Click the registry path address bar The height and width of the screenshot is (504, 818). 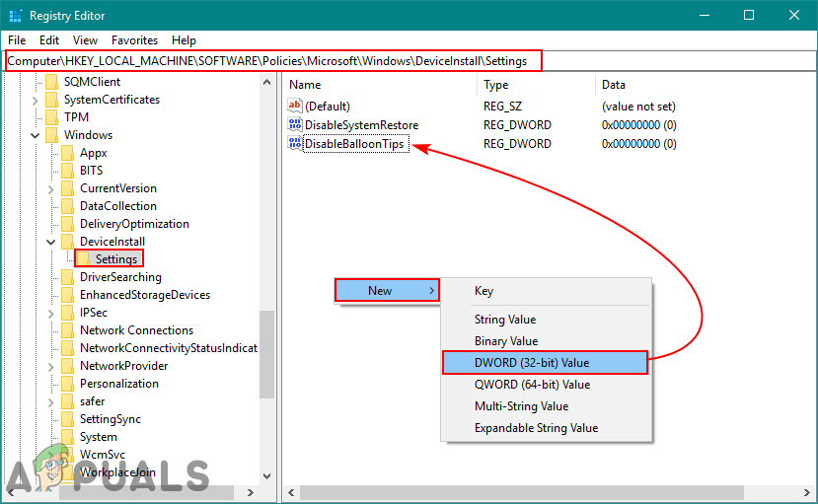409,61
